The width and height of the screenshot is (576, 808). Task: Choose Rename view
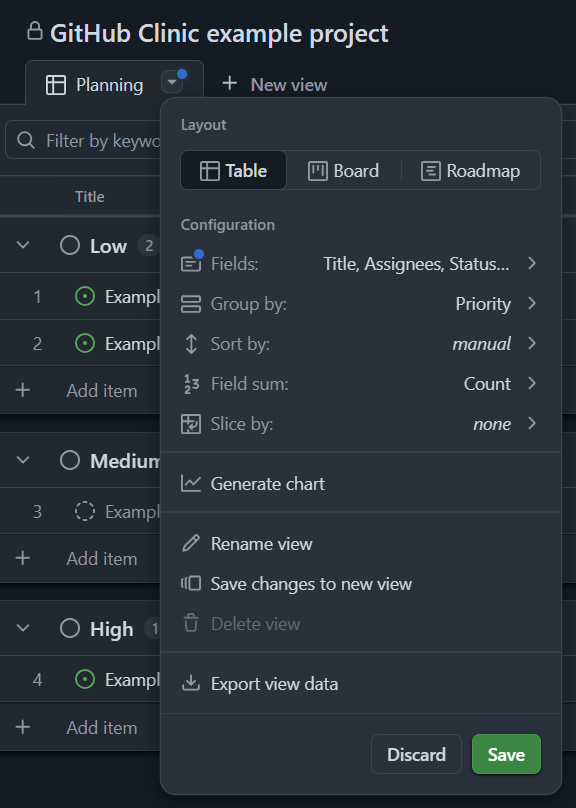click(x=360, y=544)
